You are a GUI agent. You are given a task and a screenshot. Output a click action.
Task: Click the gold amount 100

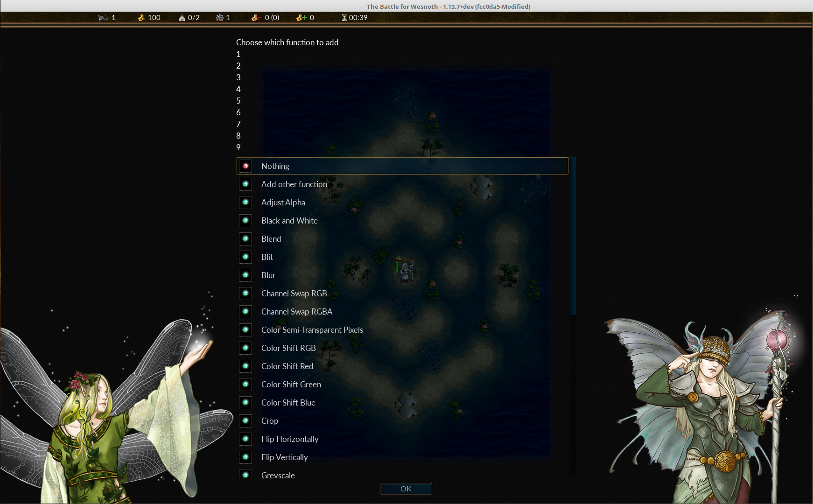point(154,18)
